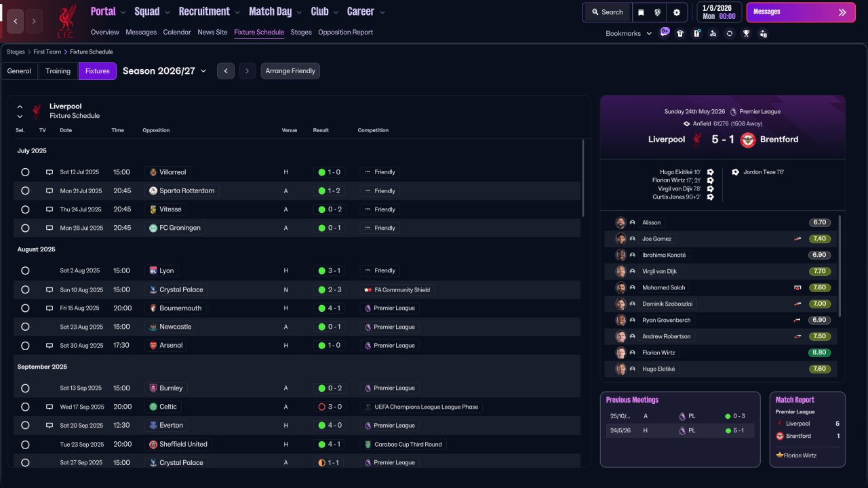The width and height of the screenshot is (868, 488).
Task: Click the FA Community Shield competition icon
Action: [368, 289]
